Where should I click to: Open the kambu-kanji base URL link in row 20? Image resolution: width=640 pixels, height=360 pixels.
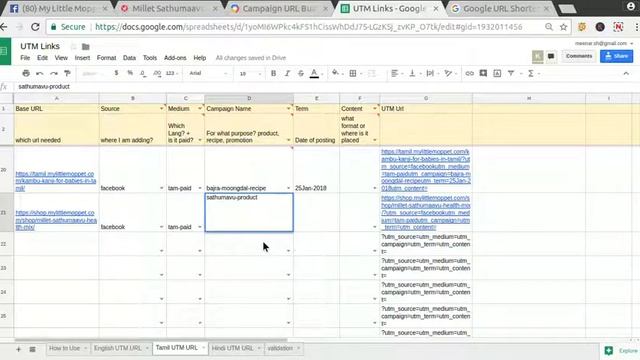56,181
